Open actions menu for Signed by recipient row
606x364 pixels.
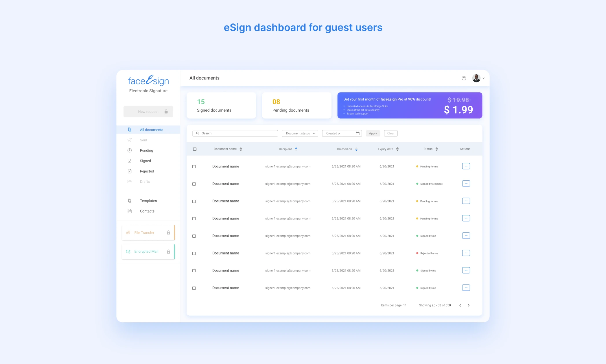click(x=466, y=184)
